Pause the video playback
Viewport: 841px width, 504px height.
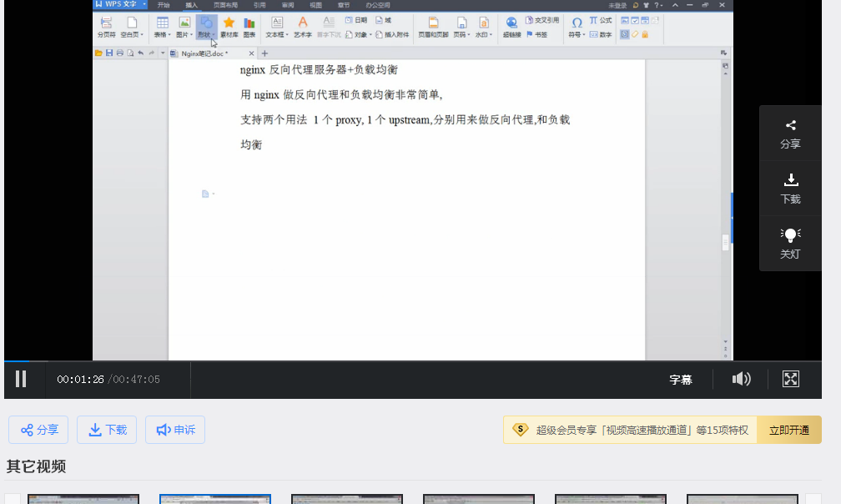pos(21,379)
